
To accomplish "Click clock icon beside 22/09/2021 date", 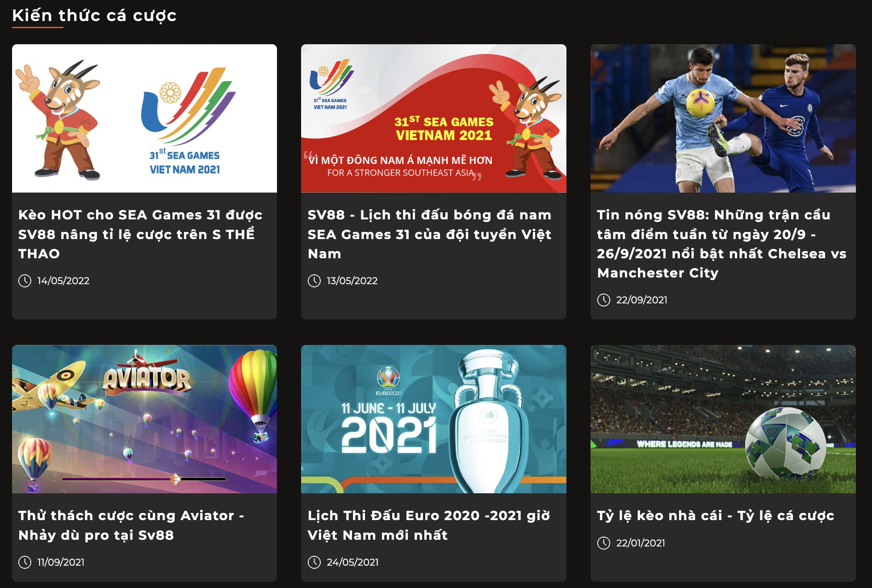I will coord(604,300).
